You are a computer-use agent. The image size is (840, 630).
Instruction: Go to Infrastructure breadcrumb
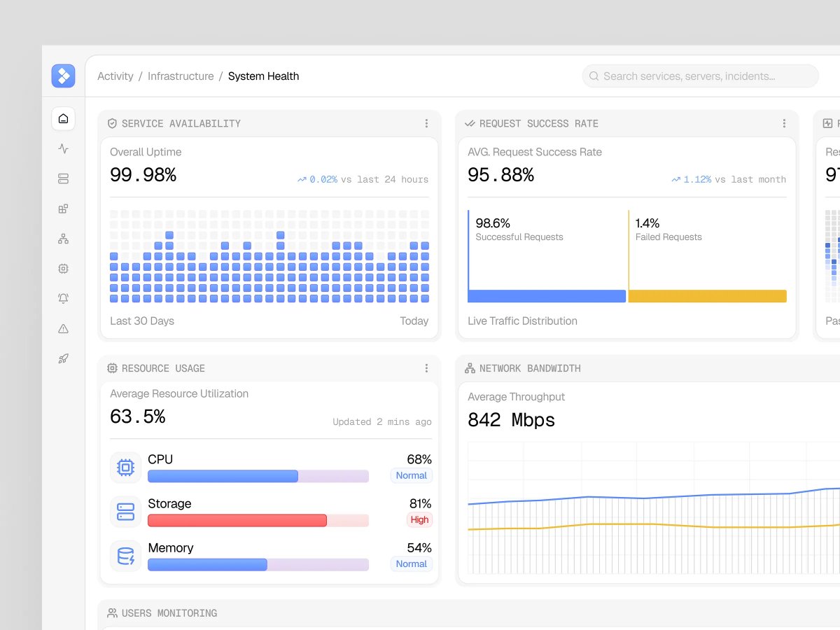181,76
